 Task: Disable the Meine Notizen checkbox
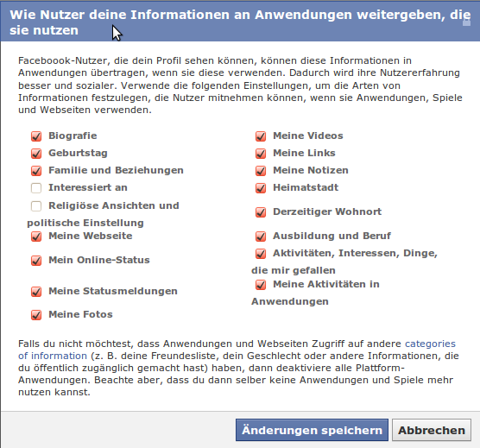click(x=261, y=171)
